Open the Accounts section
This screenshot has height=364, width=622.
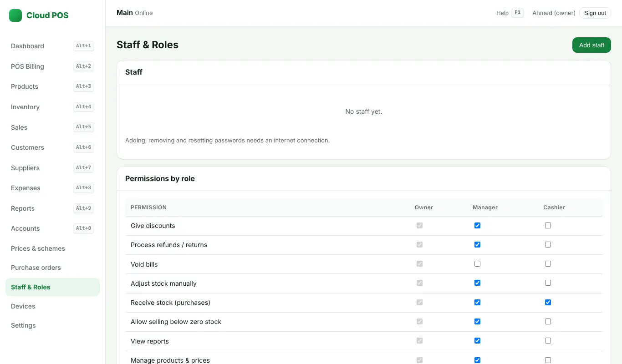click(52, 228)
